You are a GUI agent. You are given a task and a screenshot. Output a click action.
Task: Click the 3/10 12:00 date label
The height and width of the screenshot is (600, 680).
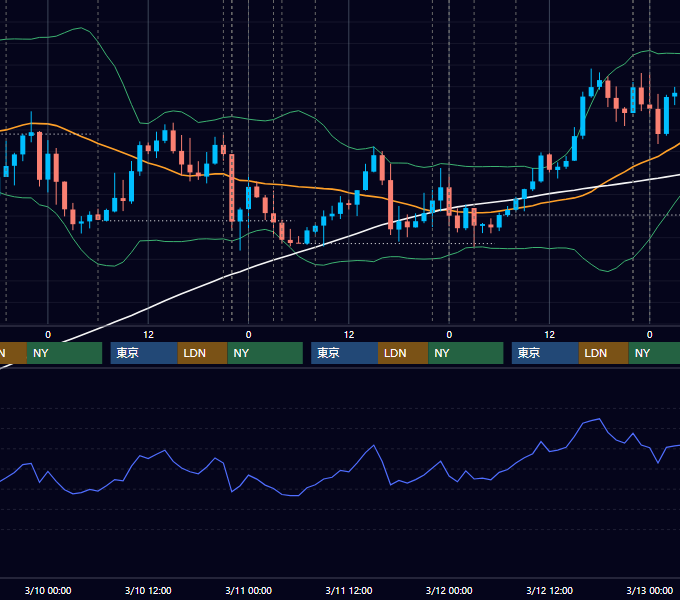pos(148,590)
